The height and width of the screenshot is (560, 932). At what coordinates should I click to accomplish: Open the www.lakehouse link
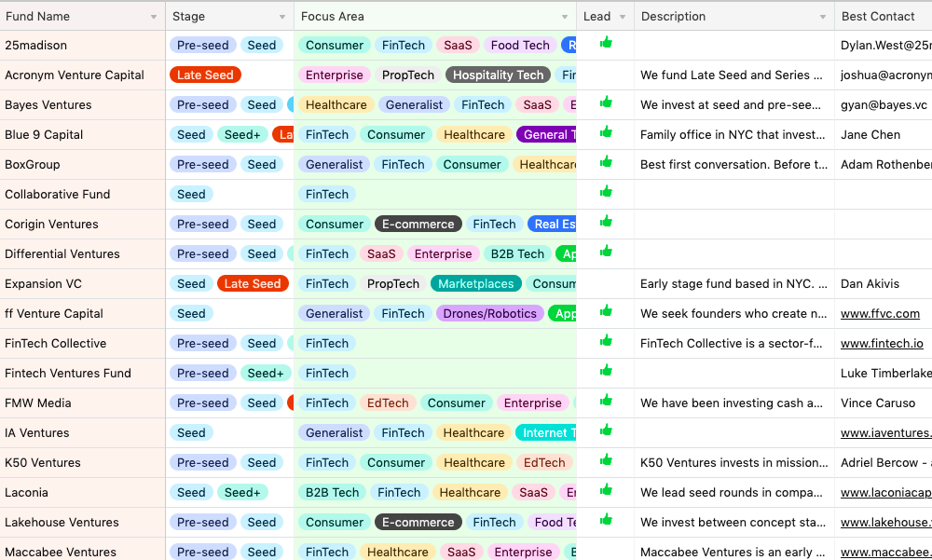[x=885, y=522]
